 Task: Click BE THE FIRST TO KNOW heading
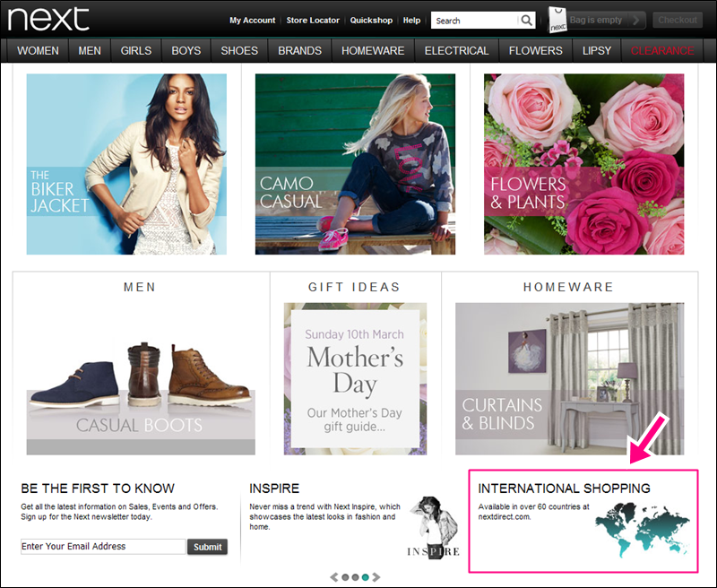tap(98, 489)
